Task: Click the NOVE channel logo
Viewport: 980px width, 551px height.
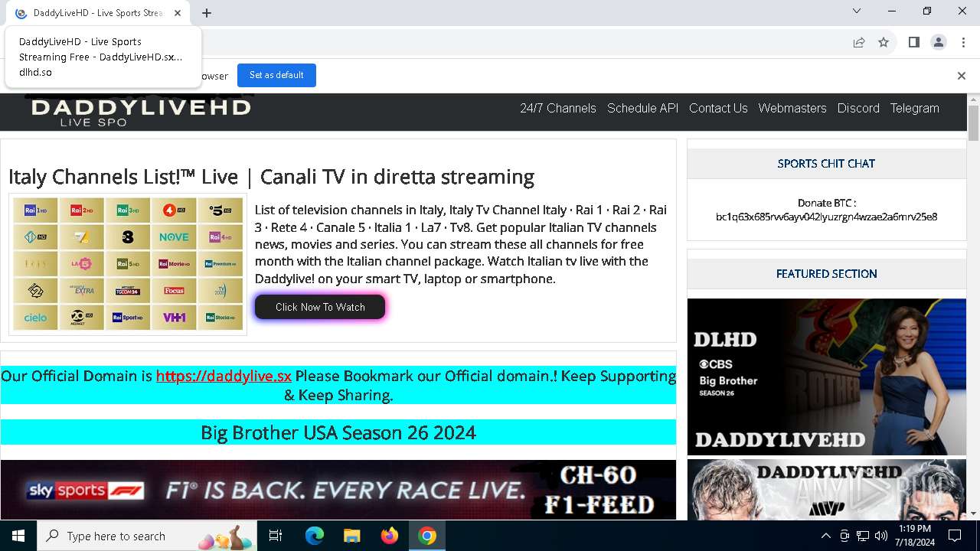Action: [174, 237]
